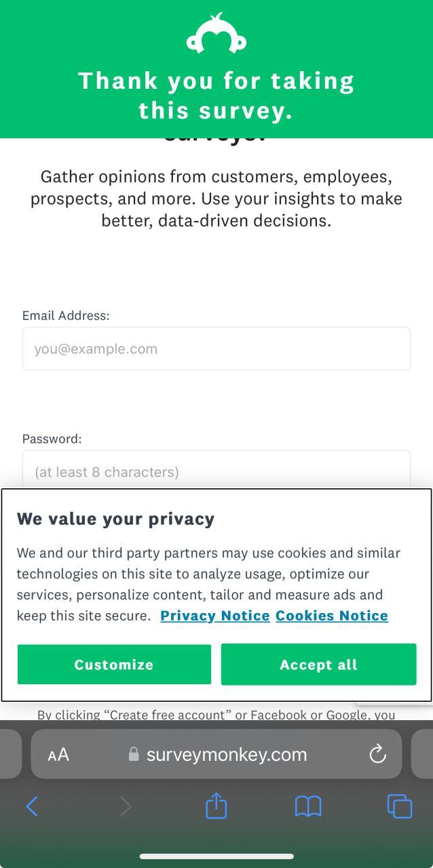This screenshot has height=868, width=433.
Task: Open the Privacy Notice link
Action: click(215, 616)
